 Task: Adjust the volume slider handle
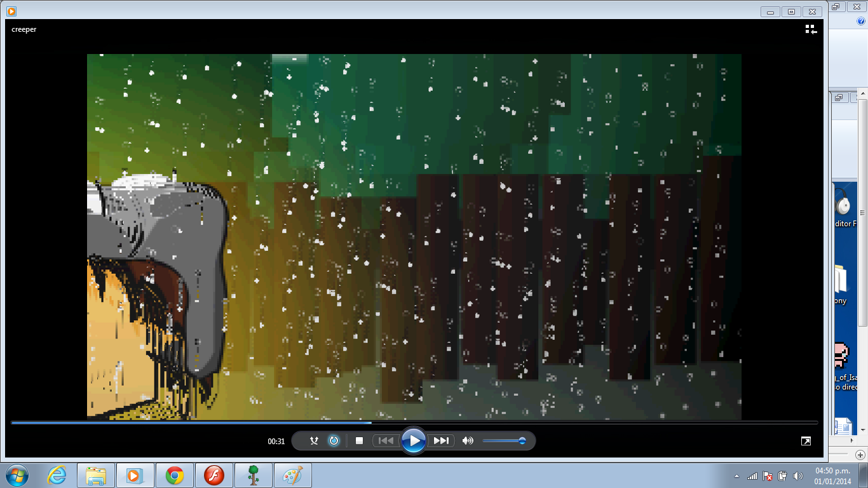[522, 440]
